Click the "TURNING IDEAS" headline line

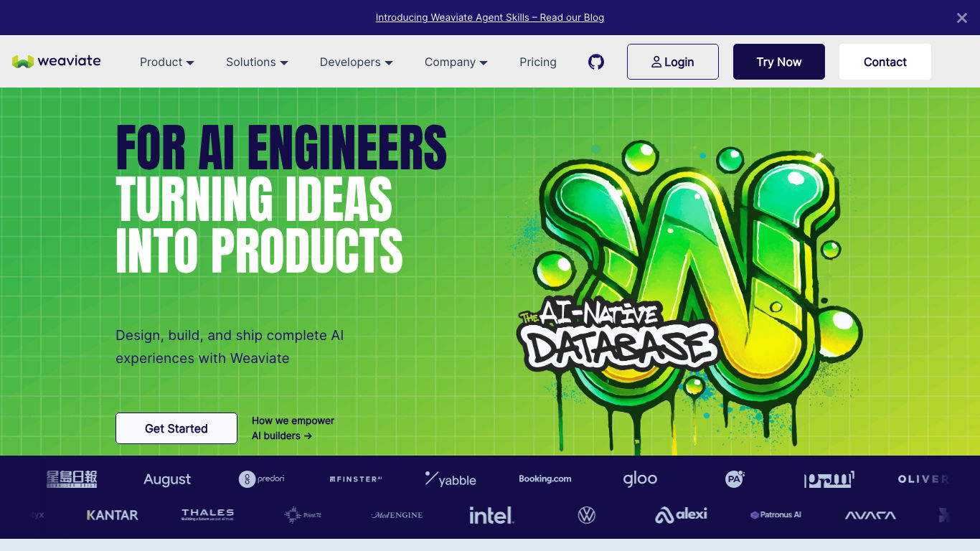[x=254, y=199]
